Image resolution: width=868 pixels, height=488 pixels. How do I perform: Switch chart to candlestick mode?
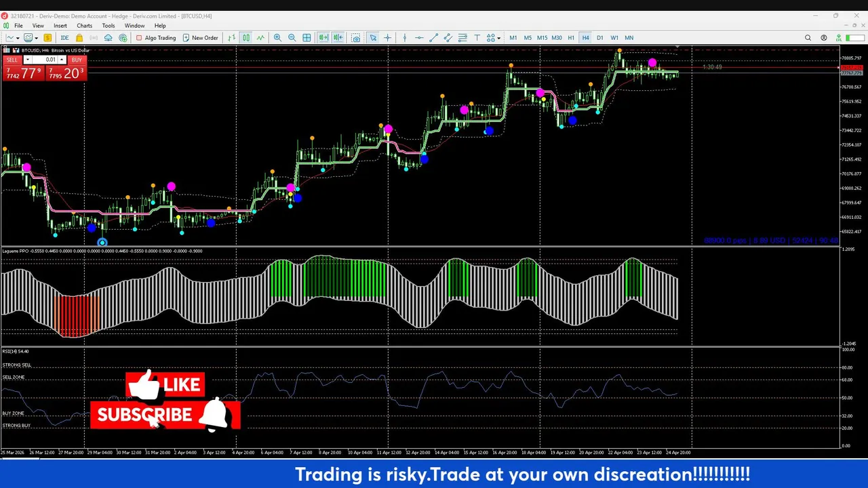(x=246, y=38)
